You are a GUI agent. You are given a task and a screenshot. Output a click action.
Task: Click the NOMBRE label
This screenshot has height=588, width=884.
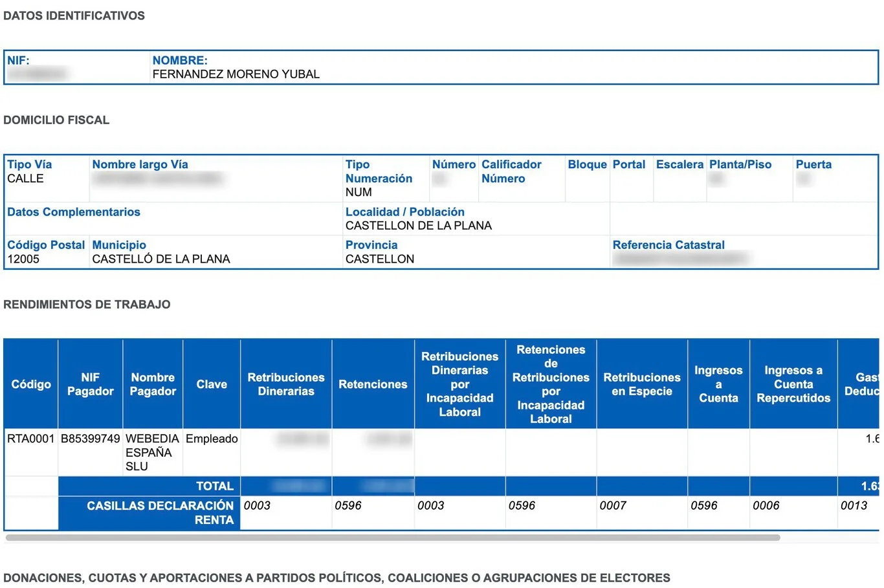click(180, 60)
